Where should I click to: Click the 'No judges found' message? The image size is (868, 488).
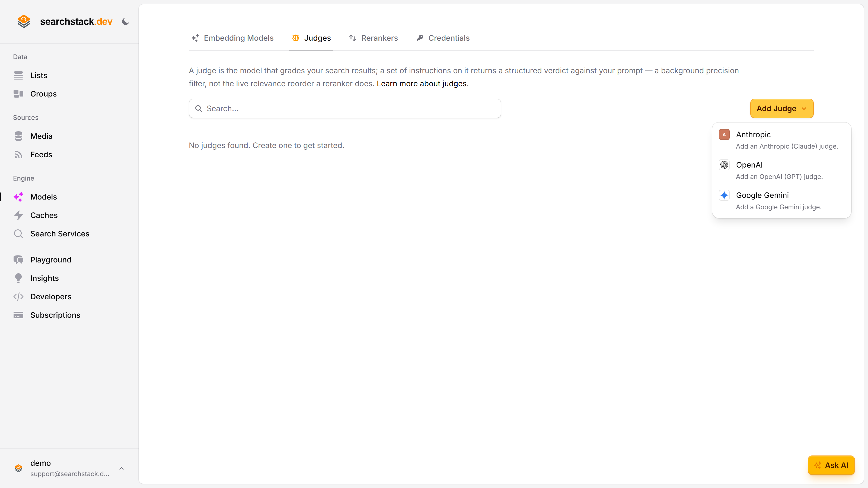point(266,146)
